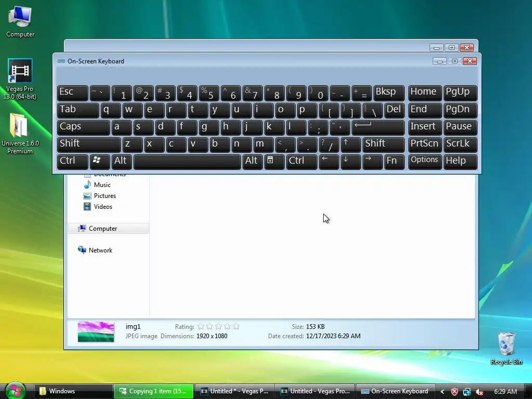Image resolution: width=532 pixels, height=399 pixels.
Task: Toggle the Caps key on the keyboard
Action: (x=84, y=127)
